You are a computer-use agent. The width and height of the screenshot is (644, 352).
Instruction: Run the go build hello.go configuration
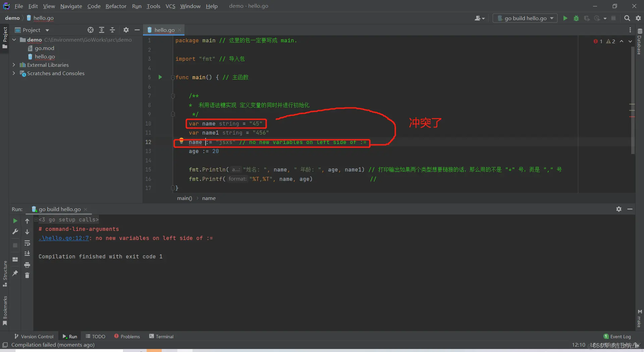tap(565, 18)
